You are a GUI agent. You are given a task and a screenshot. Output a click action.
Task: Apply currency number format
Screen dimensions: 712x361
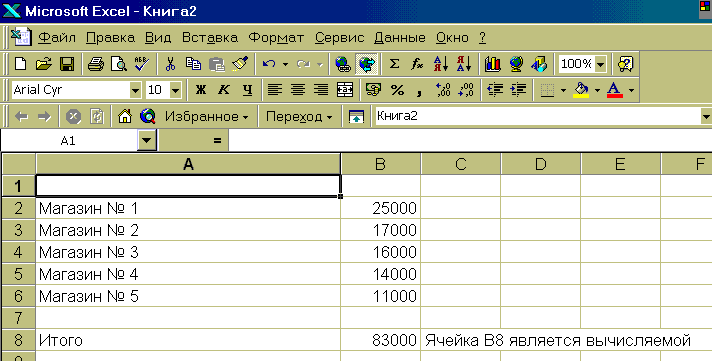coord(373,90)
